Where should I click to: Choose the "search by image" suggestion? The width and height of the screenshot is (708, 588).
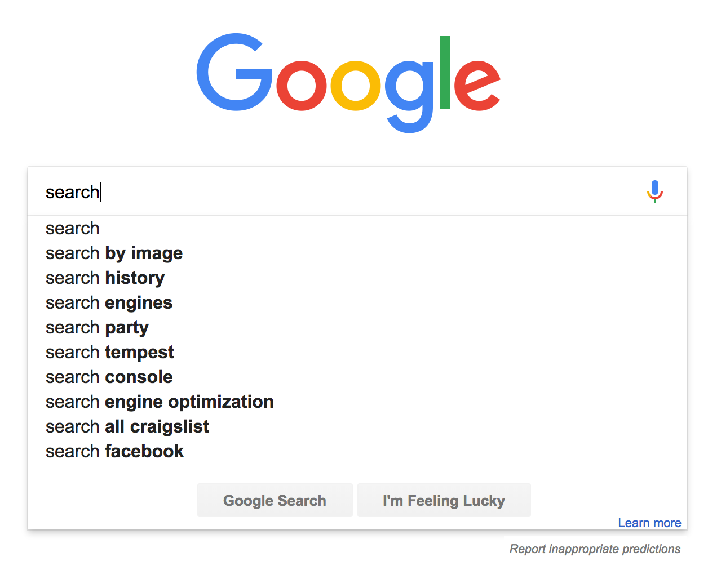114,253
